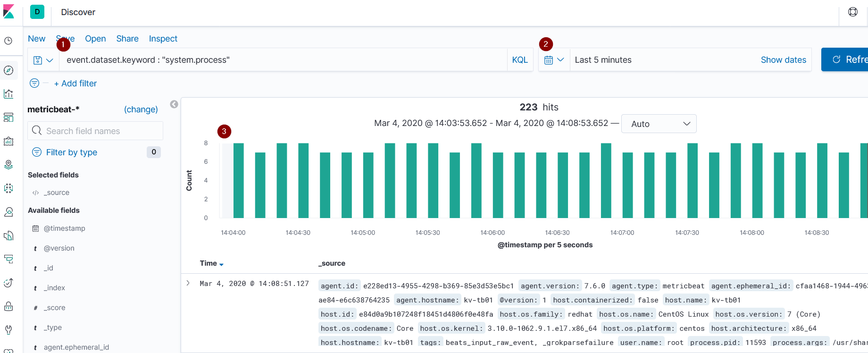Open the calendar quick time range menu

554,60
